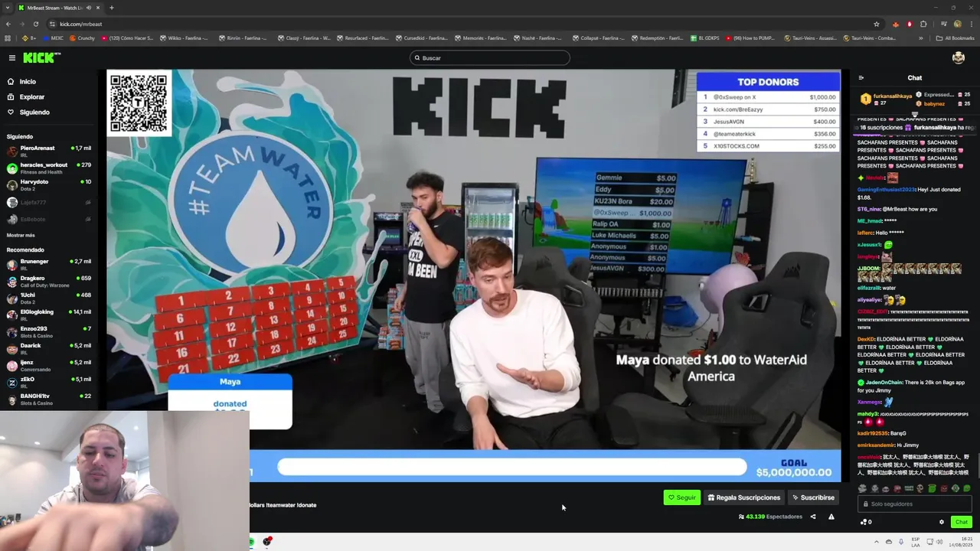Image resolution: width=980 pixels, height=551 pixels.
Task: Open 1Uchi recommended channel
Action: pos(49,298)
